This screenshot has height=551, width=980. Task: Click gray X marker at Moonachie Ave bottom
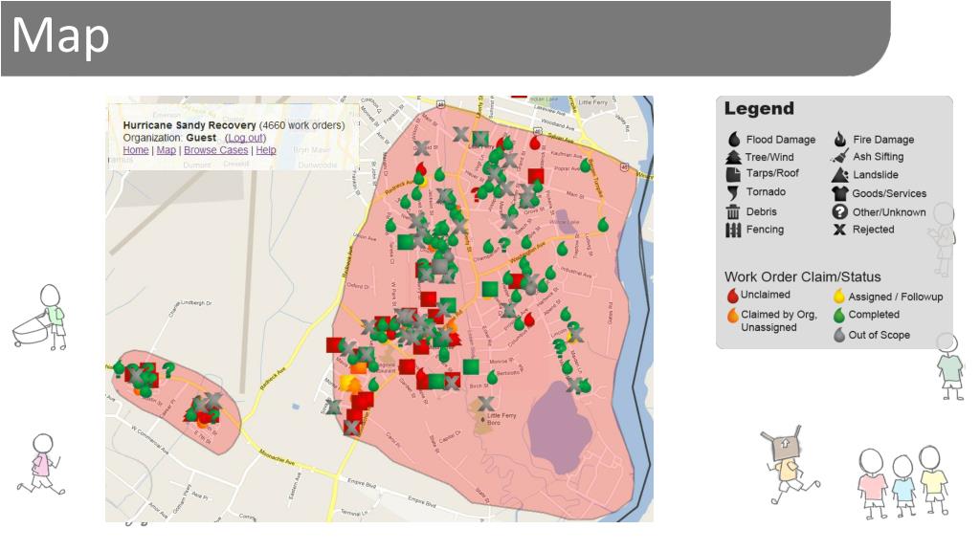pyautogui.click(x=351, y=428)
